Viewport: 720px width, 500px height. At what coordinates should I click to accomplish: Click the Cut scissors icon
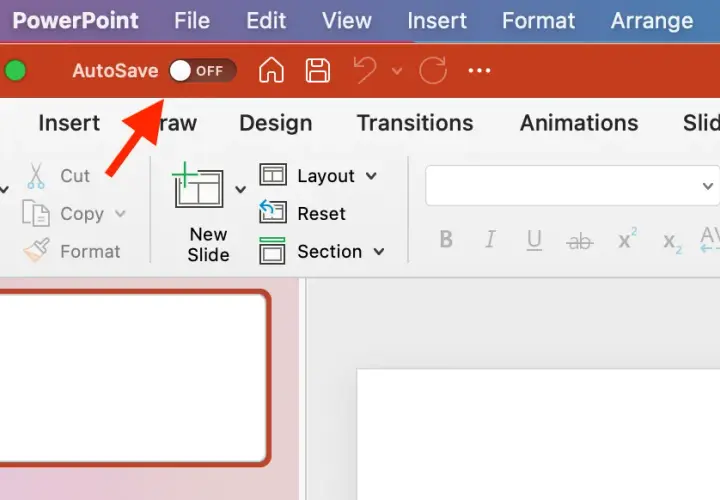coord(36,176)
